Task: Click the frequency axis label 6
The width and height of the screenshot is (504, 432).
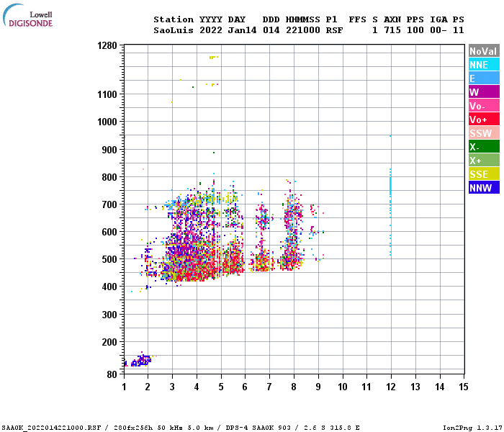Action: point(245,387)
